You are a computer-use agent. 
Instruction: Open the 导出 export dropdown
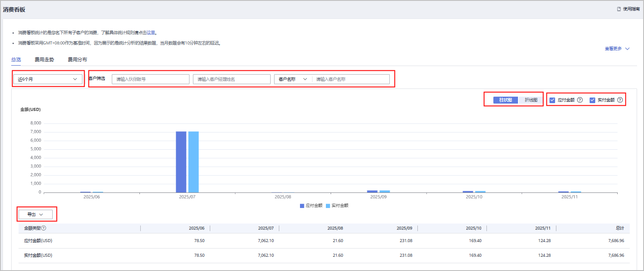click(x=35, y=214)
